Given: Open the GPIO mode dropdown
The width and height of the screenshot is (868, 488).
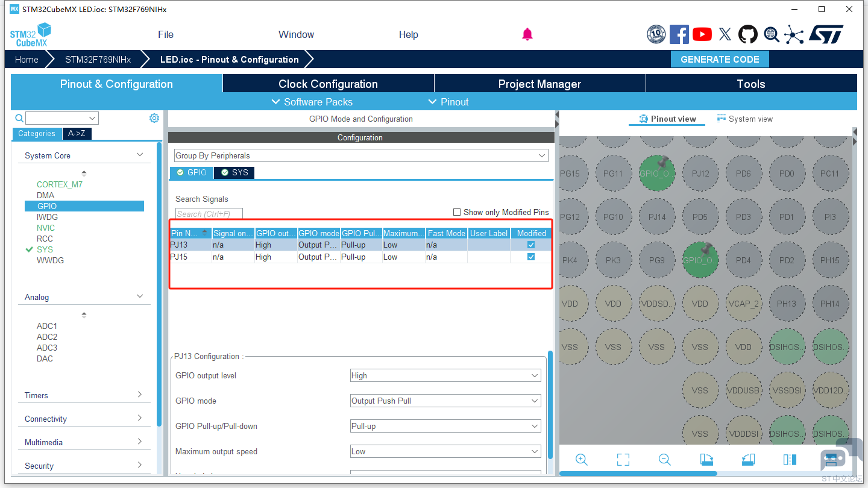Looking at the screenshot, I should click(445, 401).
